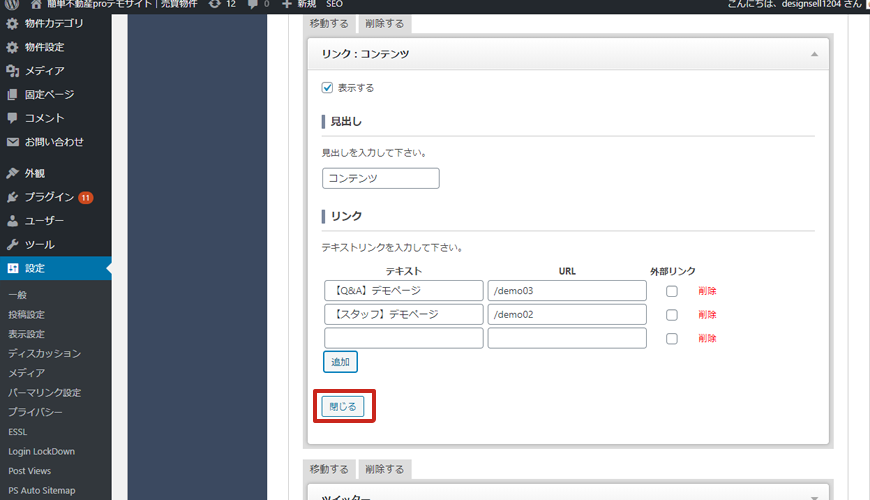Uncheck the 表示する checkbox
870x500 pixels.
(x=327, y=88)
